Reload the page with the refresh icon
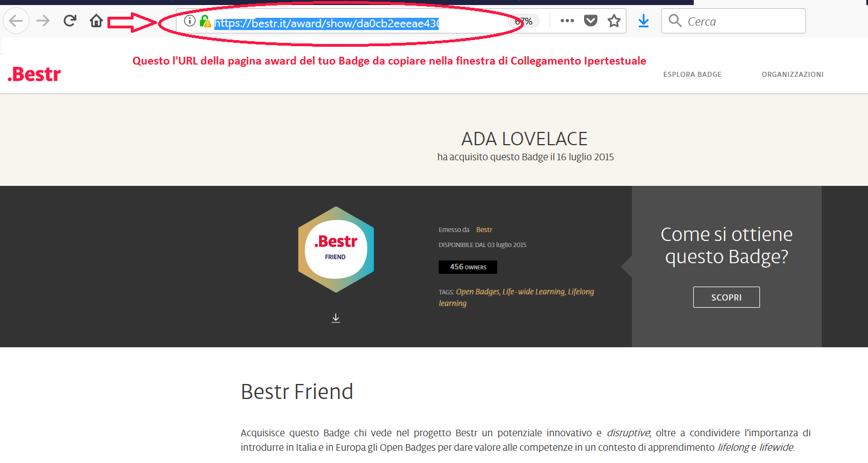The height and width of the screenshot is (463, 868). [x=70, y=21]
